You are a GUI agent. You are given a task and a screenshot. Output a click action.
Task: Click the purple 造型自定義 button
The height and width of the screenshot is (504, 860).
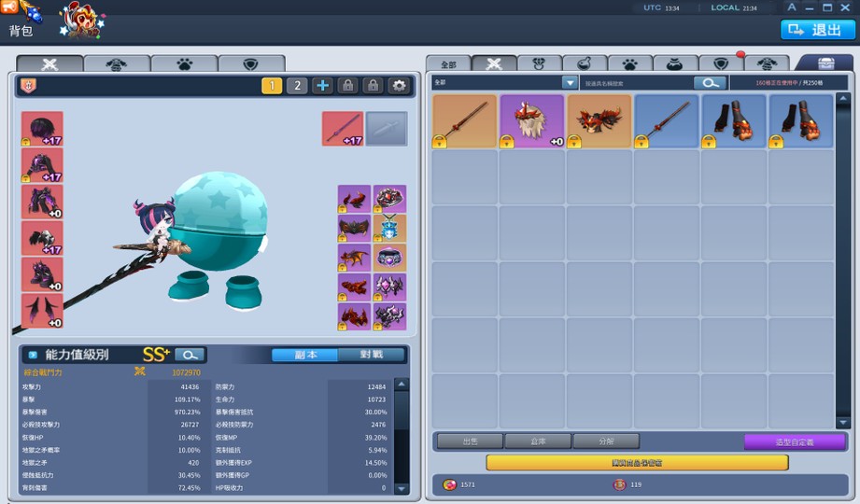[795, 442]
